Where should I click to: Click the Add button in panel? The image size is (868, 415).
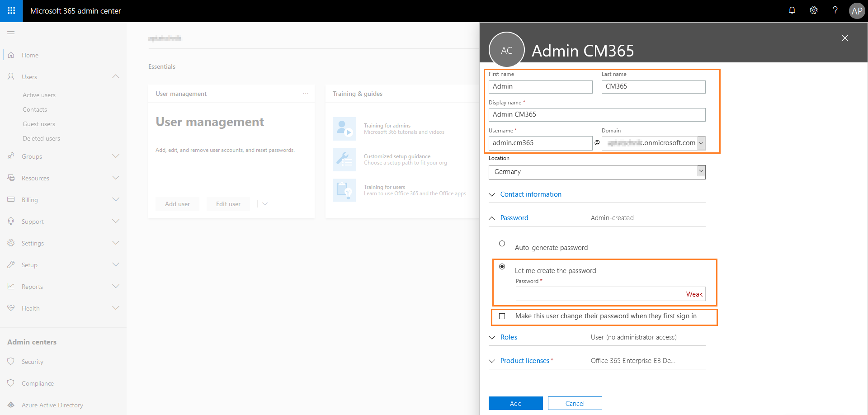coord(516,403)
